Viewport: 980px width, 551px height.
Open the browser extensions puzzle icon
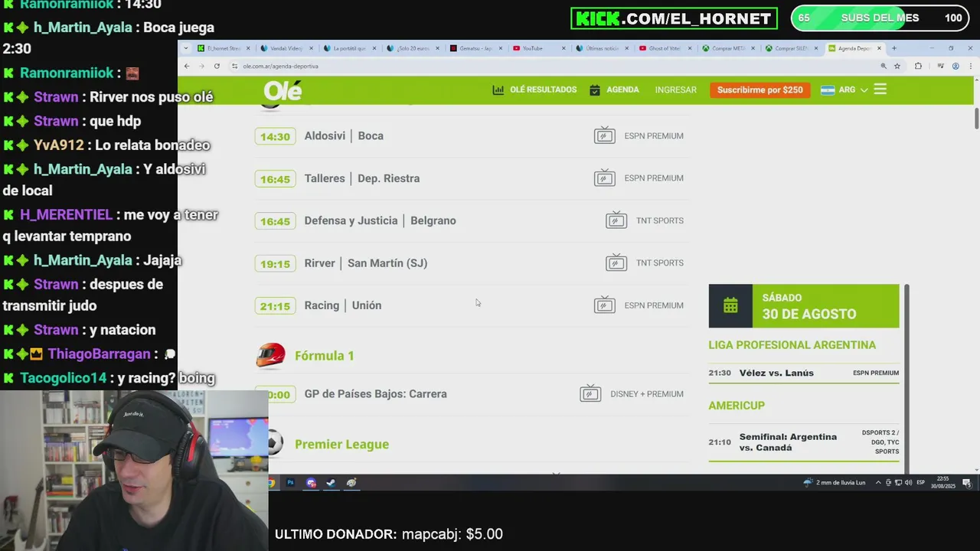(x=918, y=66)
